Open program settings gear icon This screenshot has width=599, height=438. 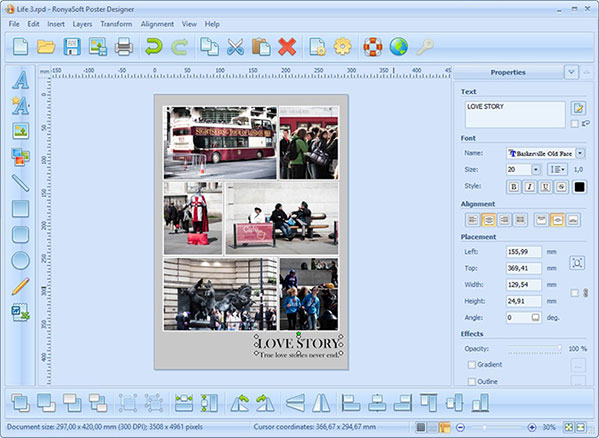[x=343, y=47]
